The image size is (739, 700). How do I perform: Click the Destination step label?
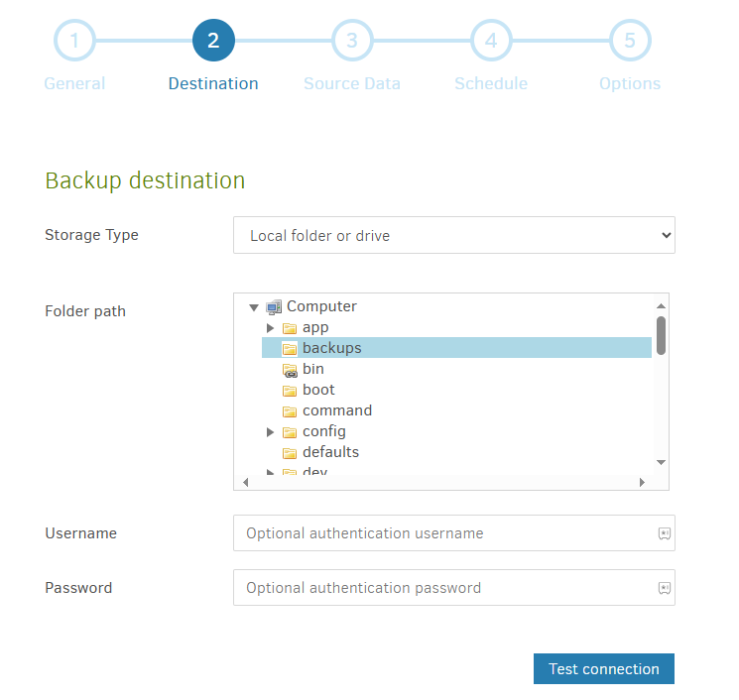click(213, 83)
